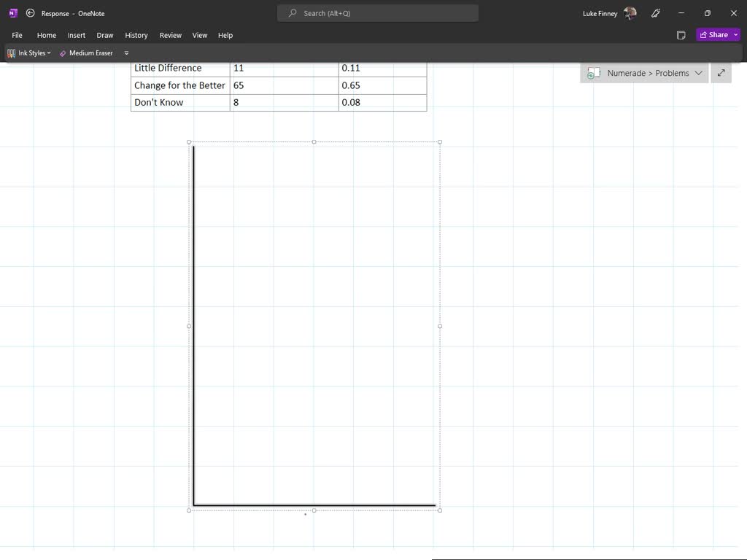The height and width of the screenshot is (560, 747).
Task: Collapse the ribbon with the chevron
Action: point(126,52)
